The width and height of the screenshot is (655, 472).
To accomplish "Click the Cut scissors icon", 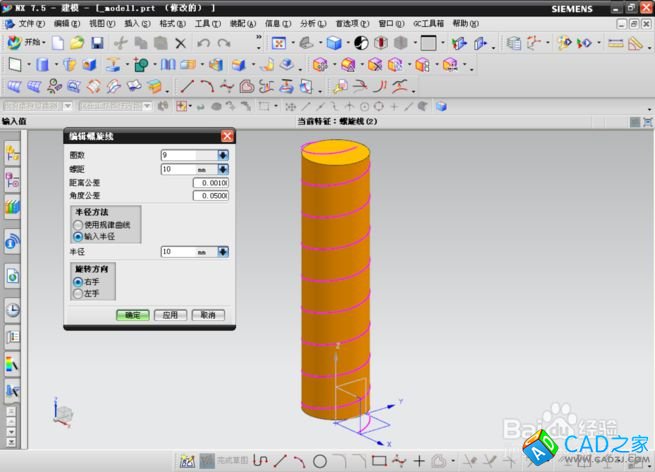I will (x=120, y=43).
